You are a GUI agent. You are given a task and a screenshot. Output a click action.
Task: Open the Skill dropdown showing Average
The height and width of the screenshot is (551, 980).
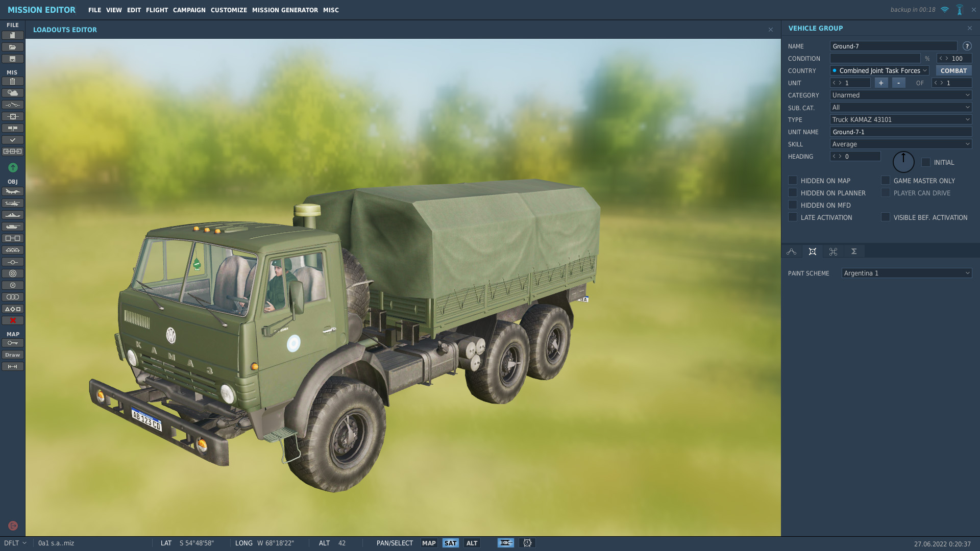click(x=900, y=144)
